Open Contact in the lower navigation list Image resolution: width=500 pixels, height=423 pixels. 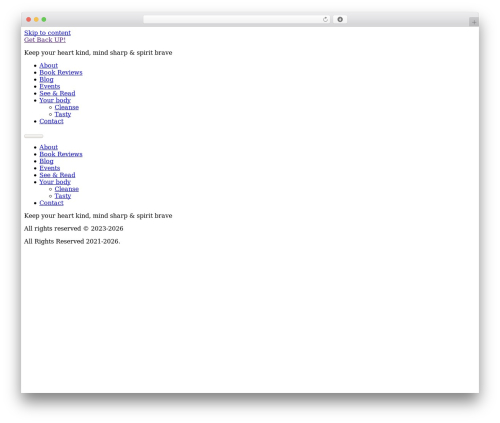pos(51,203)
